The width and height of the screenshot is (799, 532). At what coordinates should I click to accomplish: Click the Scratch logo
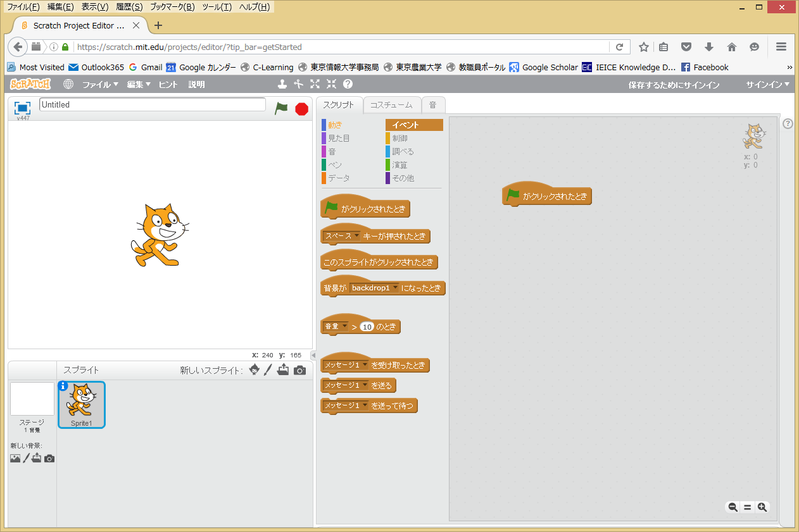[30, 84]
